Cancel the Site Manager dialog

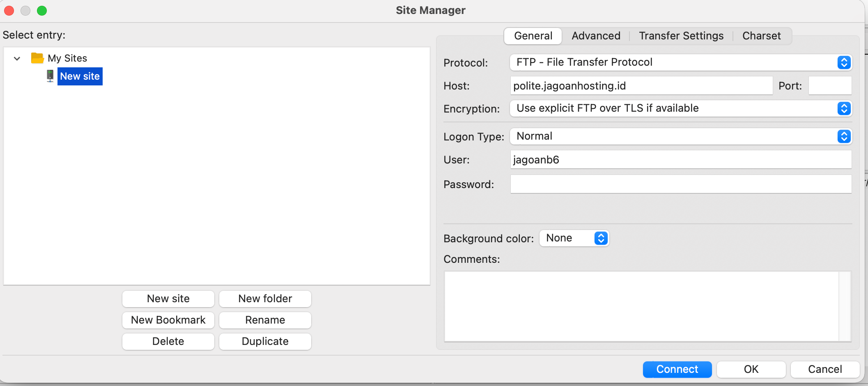click(x=824, y=369)
